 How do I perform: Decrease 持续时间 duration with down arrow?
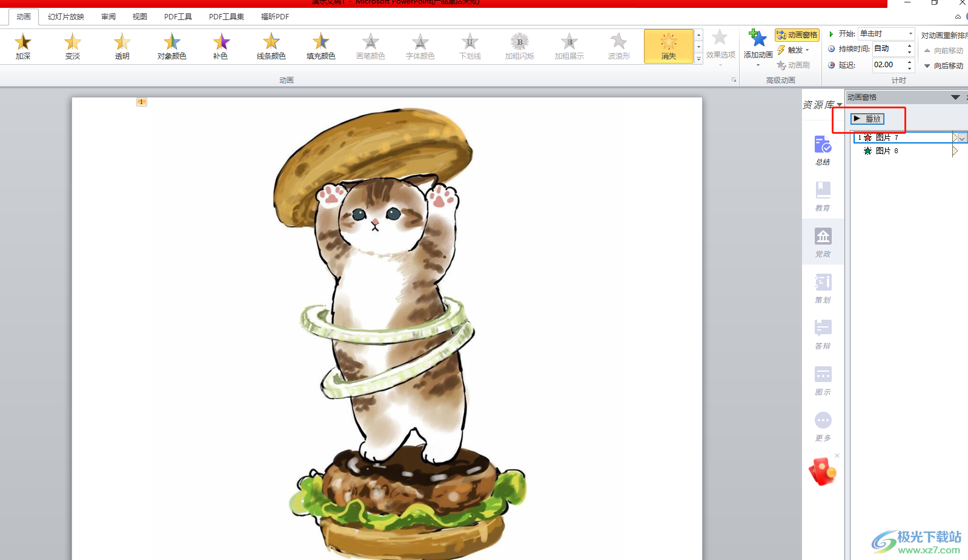point(909,52)
